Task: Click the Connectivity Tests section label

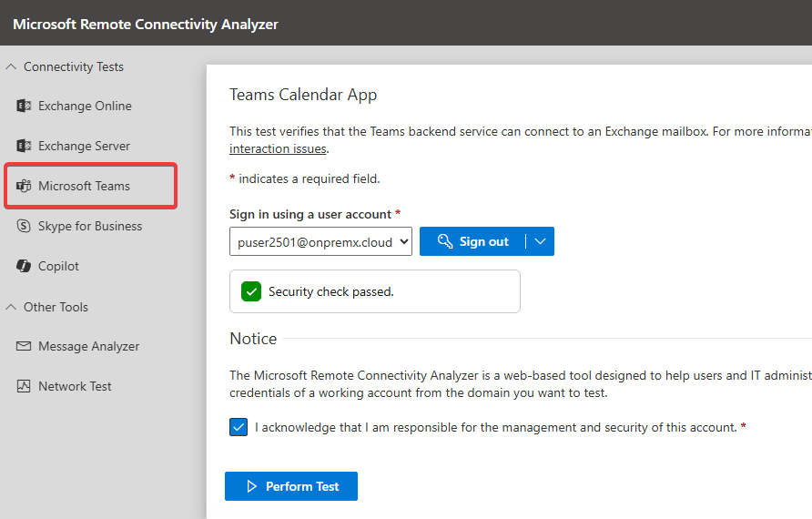Action: click(x=74, y=66)
